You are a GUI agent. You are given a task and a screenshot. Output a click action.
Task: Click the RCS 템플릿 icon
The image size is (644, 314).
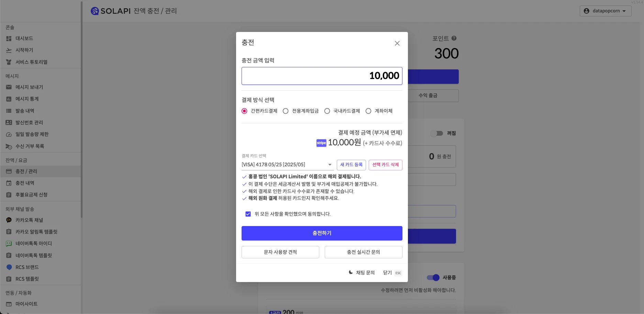(9, 279)
